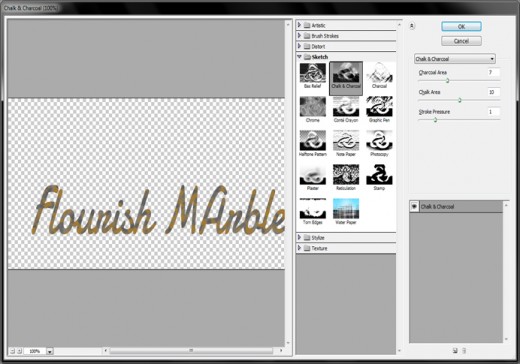Choose the Halftone Pattern filter thumbnail

(x=312, y=141)
